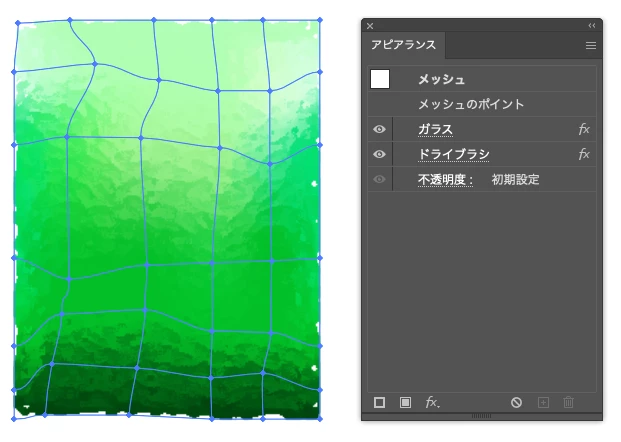Click the trash delete item icon
The image size is (621, 442).
568,402
